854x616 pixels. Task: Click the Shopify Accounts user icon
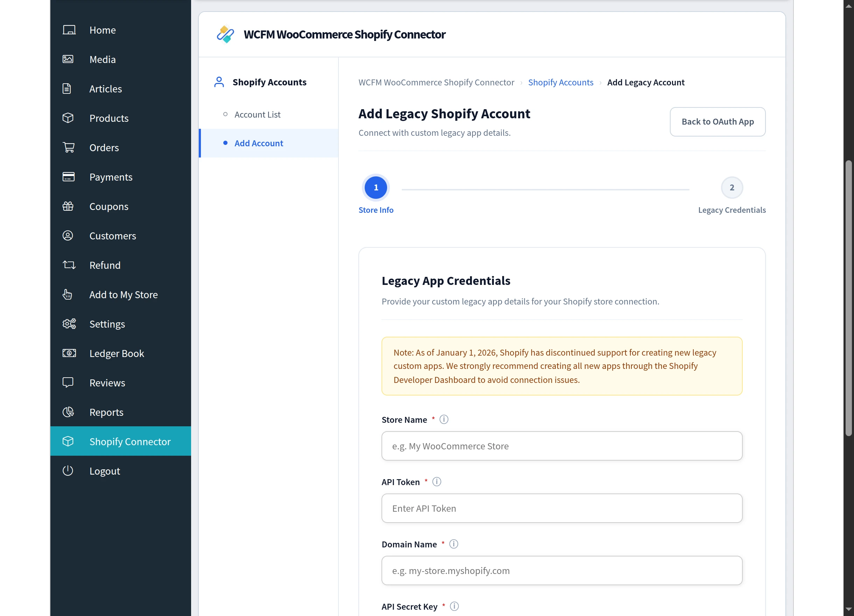(219, 82)
